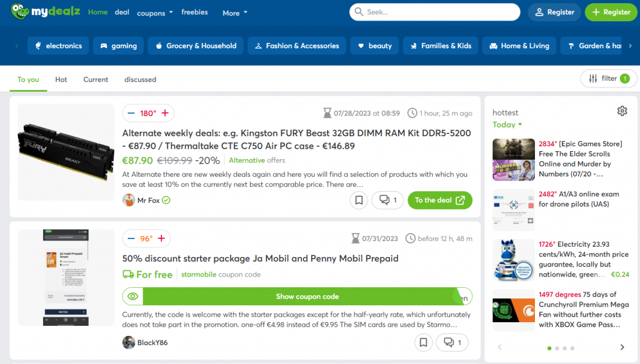This screenshot has width=640, height=364.
Task: Open electricity deal zebra thumbnail
Action: (x=514, y=260)
